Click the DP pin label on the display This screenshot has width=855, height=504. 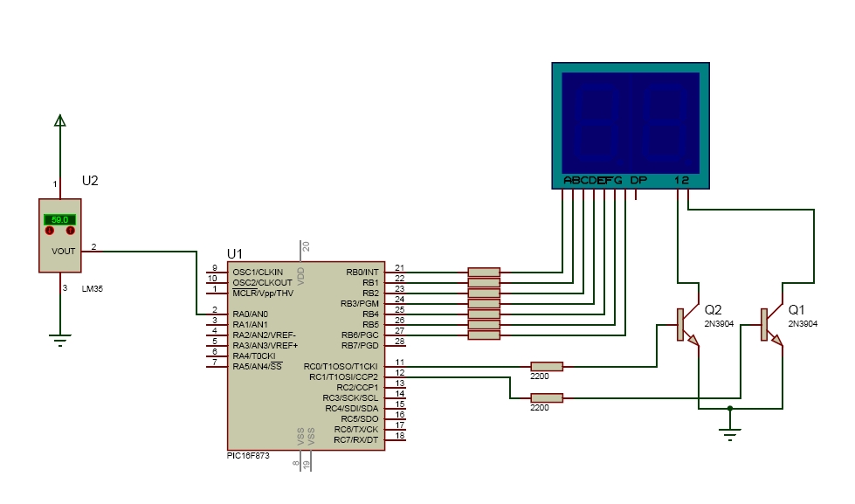pyautogui.click(x=638, y=180)
